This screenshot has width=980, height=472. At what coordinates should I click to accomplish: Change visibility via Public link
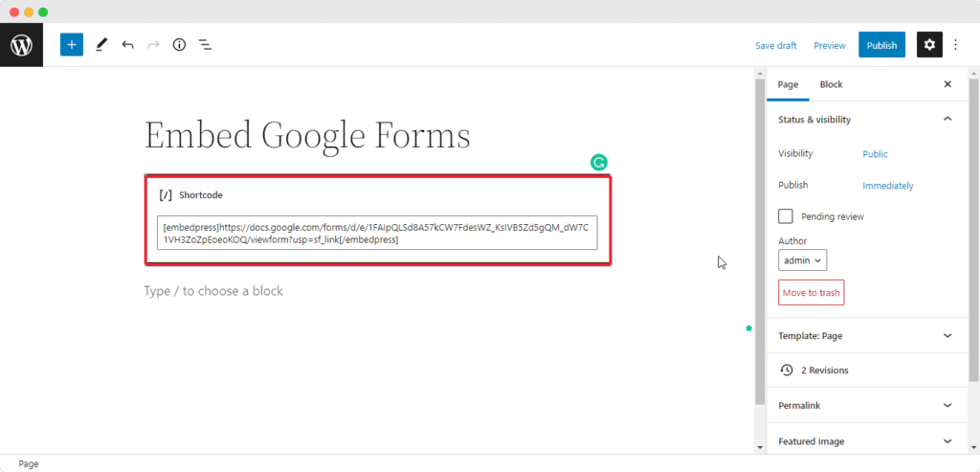pyautogui.click(x=875, y=154)
